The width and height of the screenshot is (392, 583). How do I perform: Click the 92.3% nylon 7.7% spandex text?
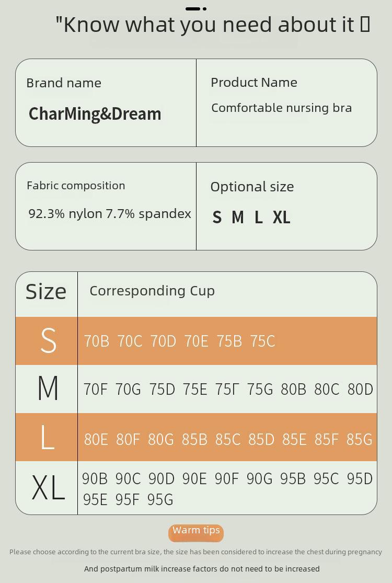110,214
